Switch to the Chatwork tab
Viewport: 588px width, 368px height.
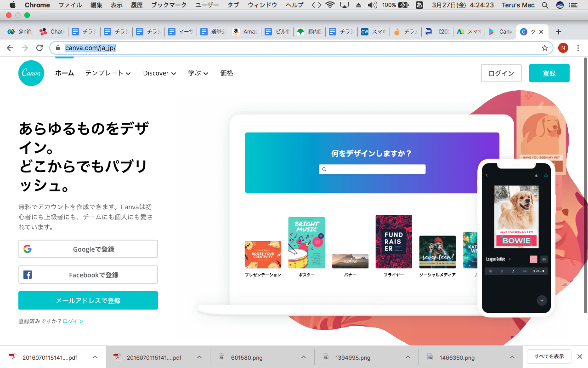click(52, 32)
